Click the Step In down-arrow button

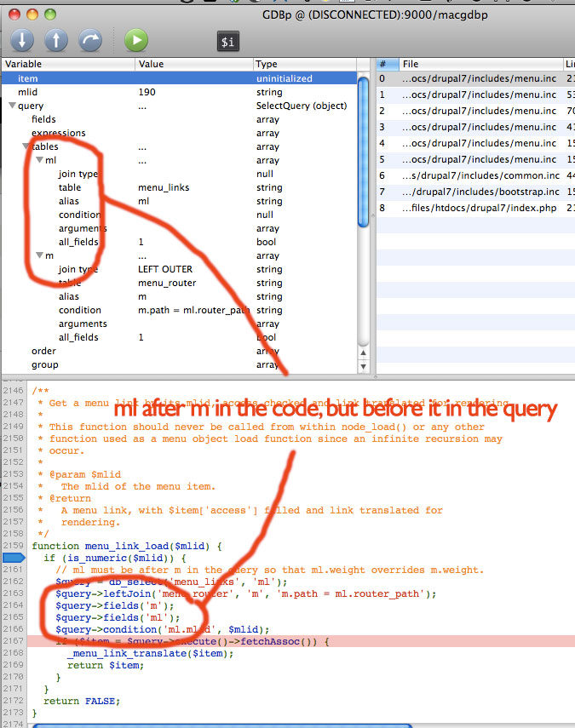point(22,40)
